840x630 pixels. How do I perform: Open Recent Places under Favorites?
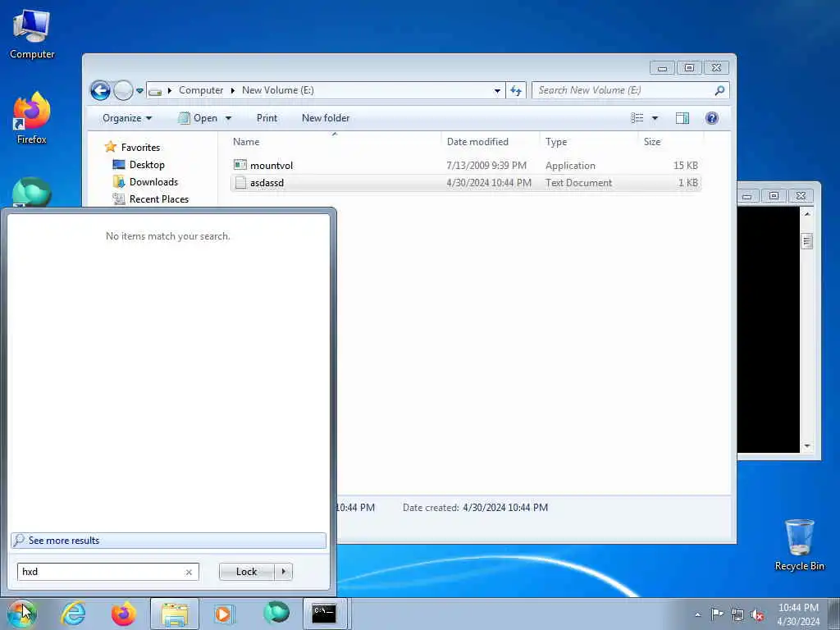158,199
